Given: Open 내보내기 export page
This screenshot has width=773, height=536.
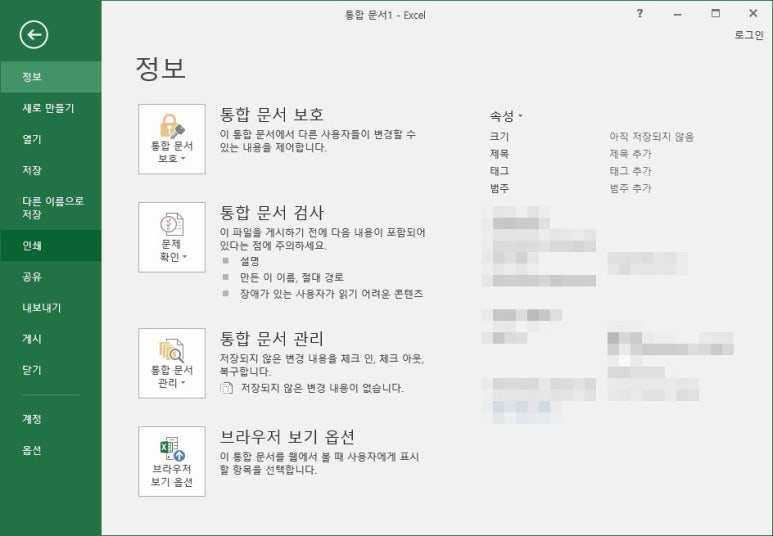Looking at the screenshot, I should (51, 308).
